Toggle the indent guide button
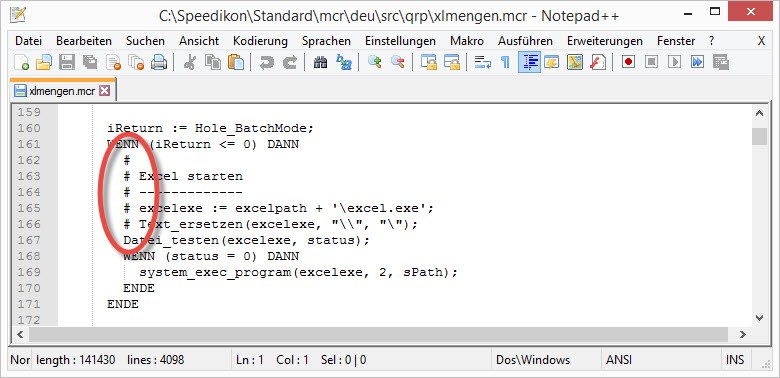This screenshot has width=780, height=378. tap(529, 62)
